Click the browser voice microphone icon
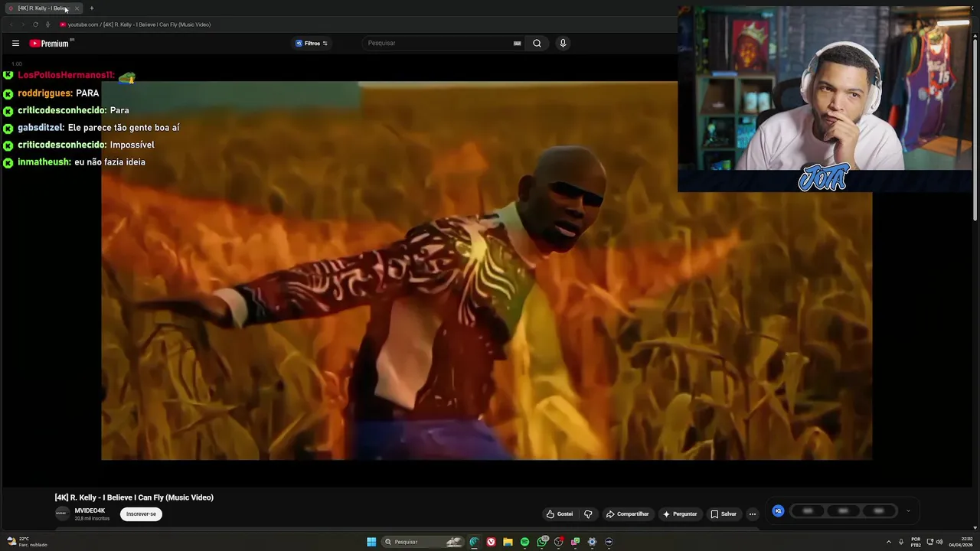980x551 pixels. (47, 24)
